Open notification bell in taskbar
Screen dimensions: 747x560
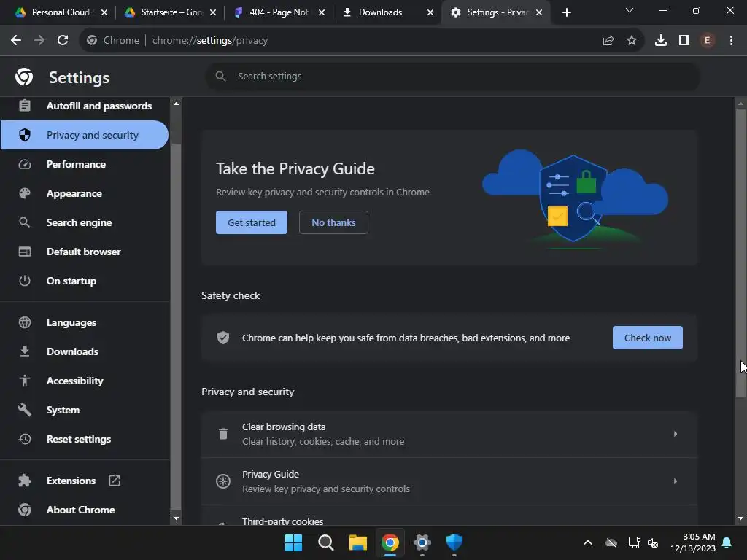[727, 542]
